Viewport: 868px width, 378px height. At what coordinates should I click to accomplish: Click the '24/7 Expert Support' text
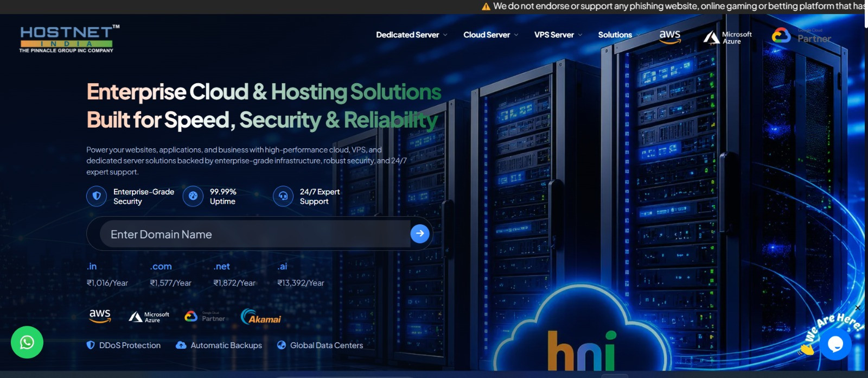pos(320,197)
